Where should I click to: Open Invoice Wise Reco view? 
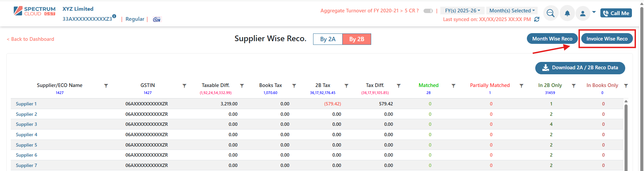(x=607, y=39)
